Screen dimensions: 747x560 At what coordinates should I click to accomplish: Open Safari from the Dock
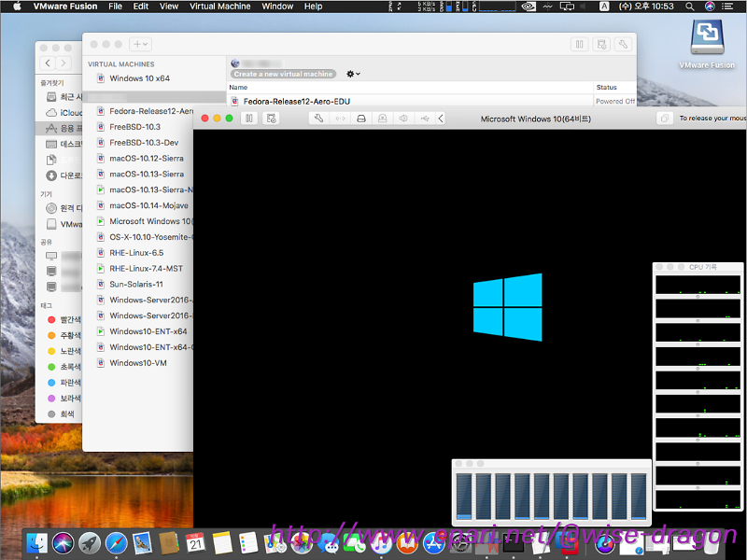116,542
